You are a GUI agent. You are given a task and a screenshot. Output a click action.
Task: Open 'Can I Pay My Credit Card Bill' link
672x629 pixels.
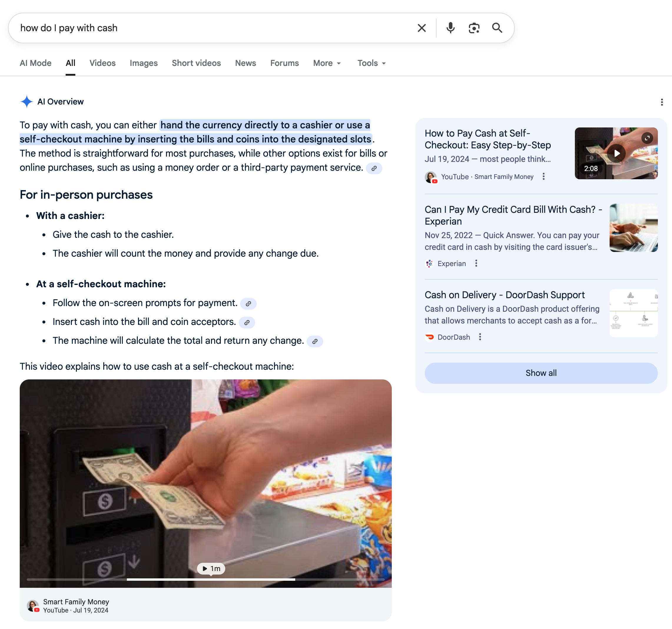pos(512,215)
